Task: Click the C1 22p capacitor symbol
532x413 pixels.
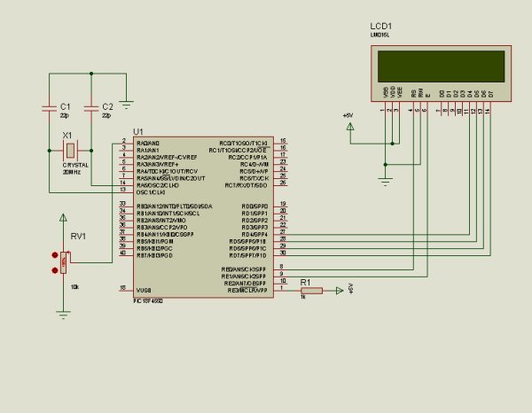Action: [49, 108]
